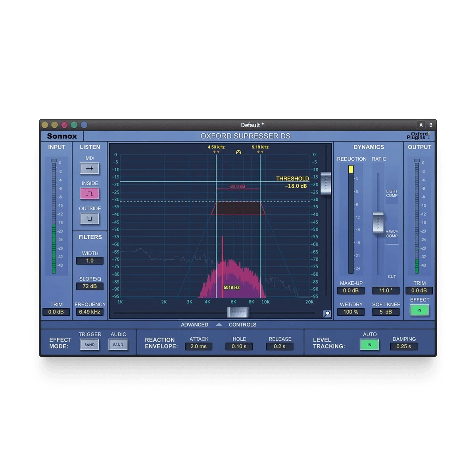
Task: Click the Sonnox logo
Action: click(x=62, y=136)
